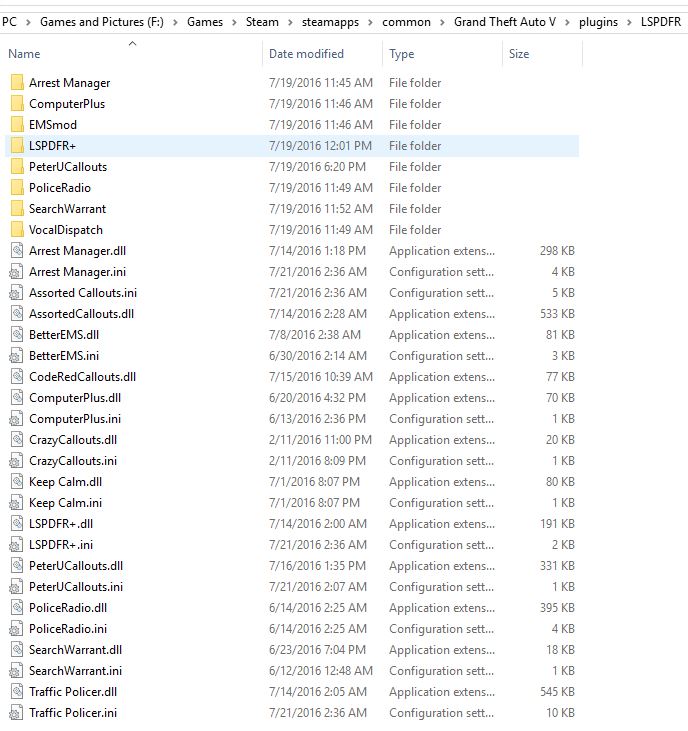Click the Arrest Manager folder icon
688x731 pixels.
click(x=17, y=83)
